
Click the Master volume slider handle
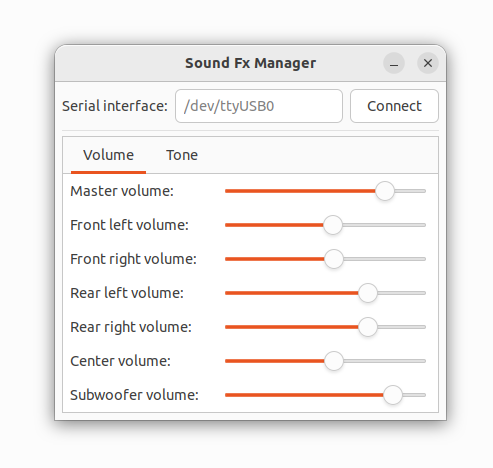coord(385,191)
